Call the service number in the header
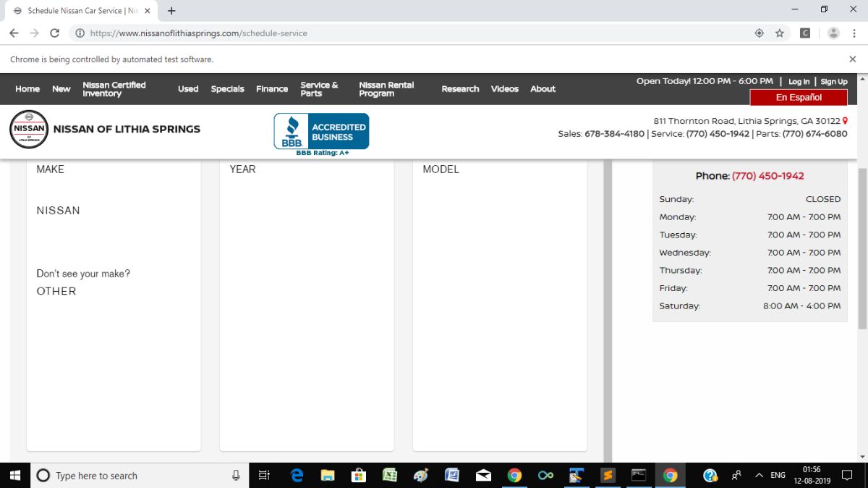Viewport: 868px width, 488px height. 718,134
